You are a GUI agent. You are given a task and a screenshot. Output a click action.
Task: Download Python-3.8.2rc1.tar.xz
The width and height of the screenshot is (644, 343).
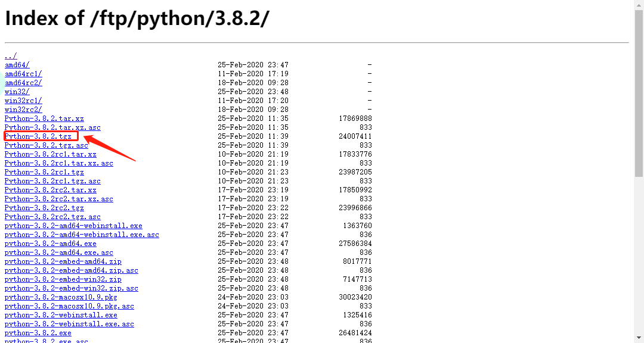[51, 154]
